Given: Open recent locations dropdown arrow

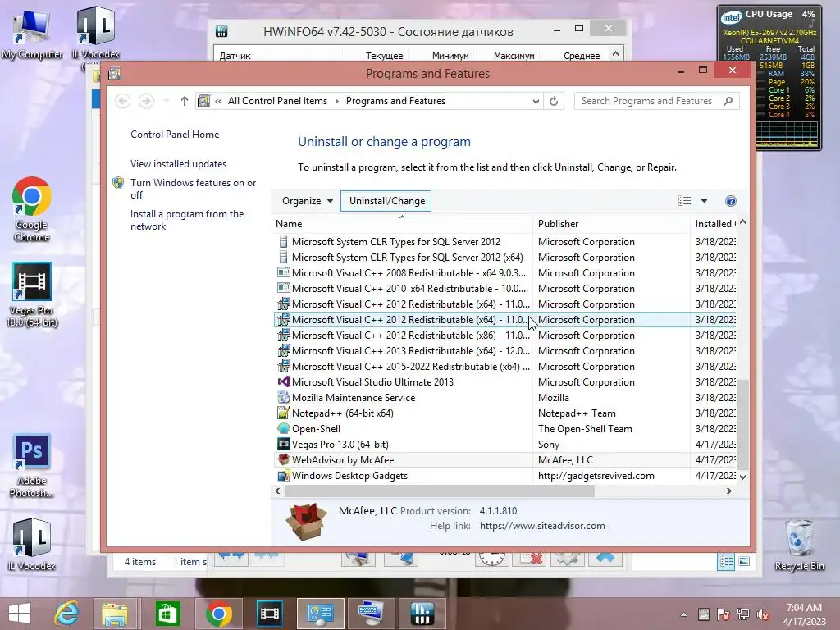Looking at the screenshot, I should 166,101.
